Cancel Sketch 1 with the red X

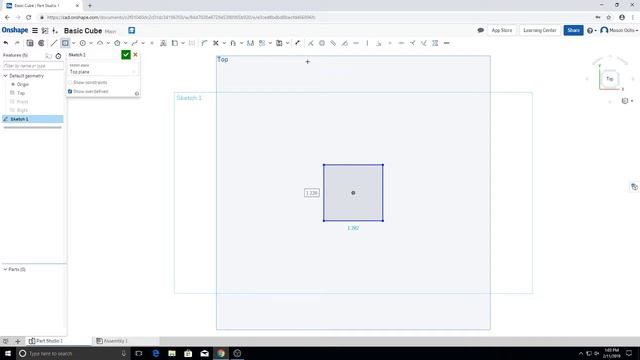point(136,55)
